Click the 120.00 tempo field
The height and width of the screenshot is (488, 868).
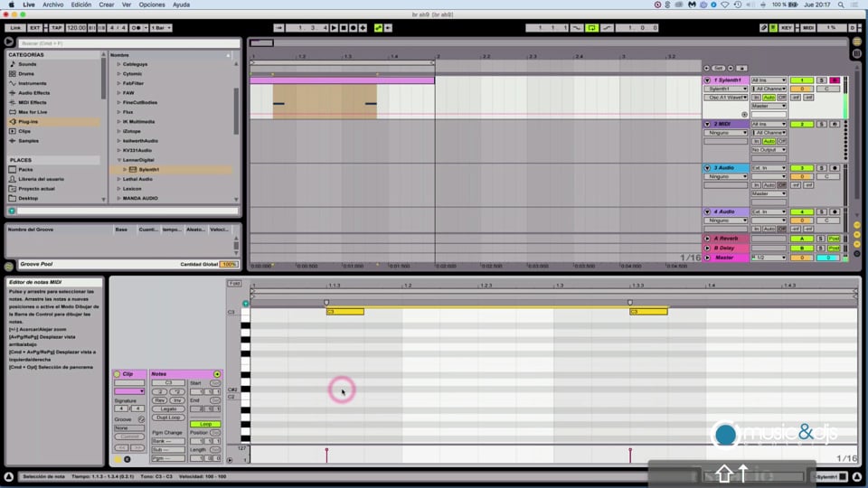pos(76,28)
